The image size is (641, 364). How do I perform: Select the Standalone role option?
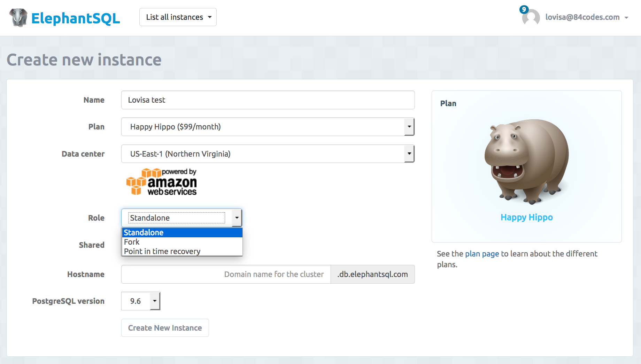[x=143, y=232]
